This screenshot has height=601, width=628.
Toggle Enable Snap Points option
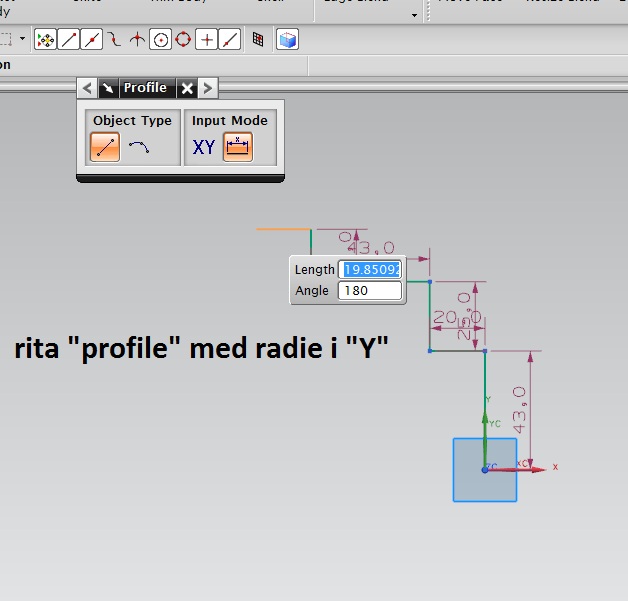[x=45, y=39]
